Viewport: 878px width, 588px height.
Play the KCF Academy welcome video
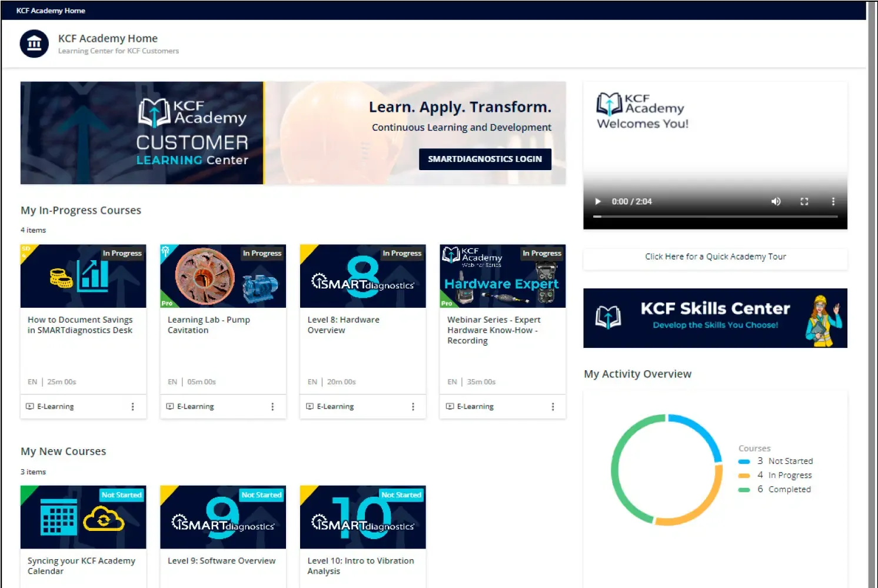point(598,201)
